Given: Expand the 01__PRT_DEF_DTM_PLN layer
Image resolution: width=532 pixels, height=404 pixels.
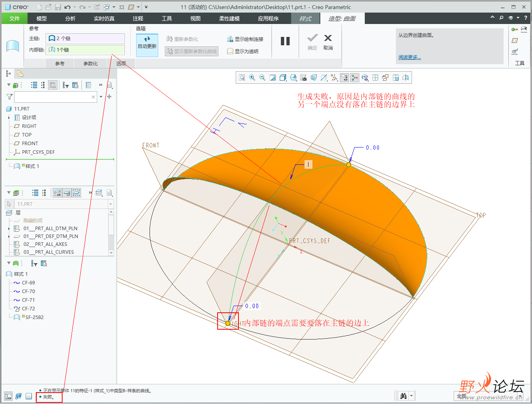Looking at the screenshot, I should click(x=9, y=236).
